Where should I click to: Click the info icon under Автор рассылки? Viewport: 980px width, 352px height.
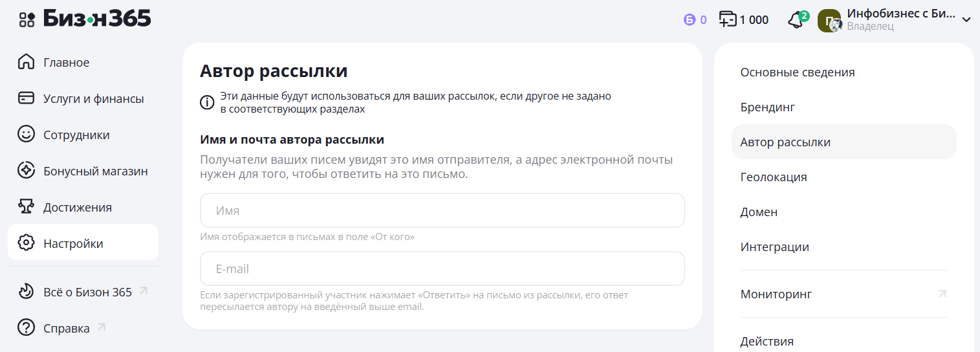point(207,102)
